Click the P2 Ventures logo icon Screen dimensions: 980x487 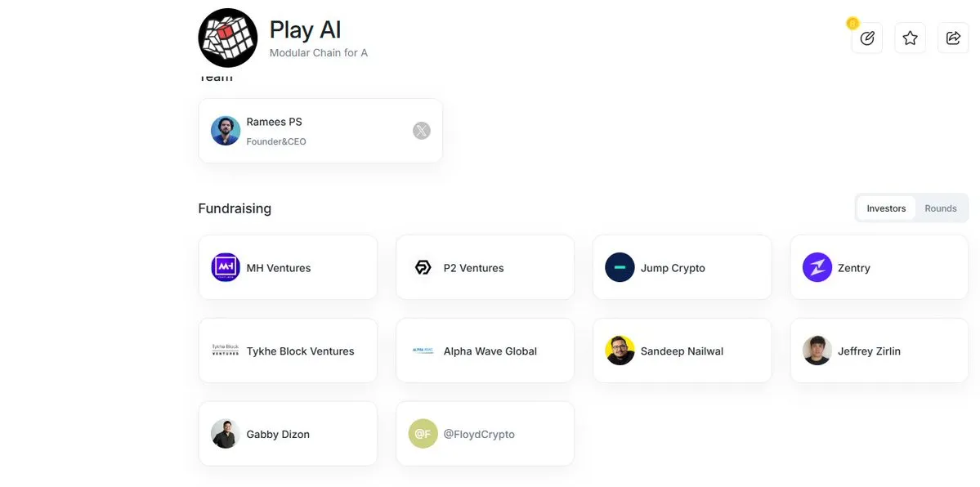click(423, 267)
